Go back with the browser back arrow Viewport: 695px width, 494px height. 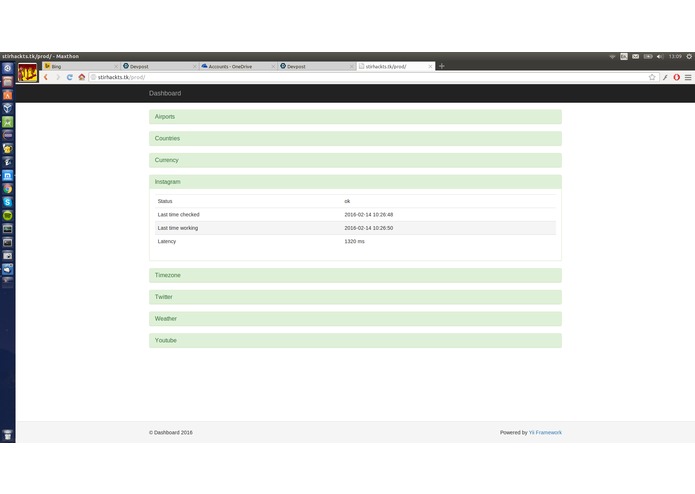pos(46,77)
